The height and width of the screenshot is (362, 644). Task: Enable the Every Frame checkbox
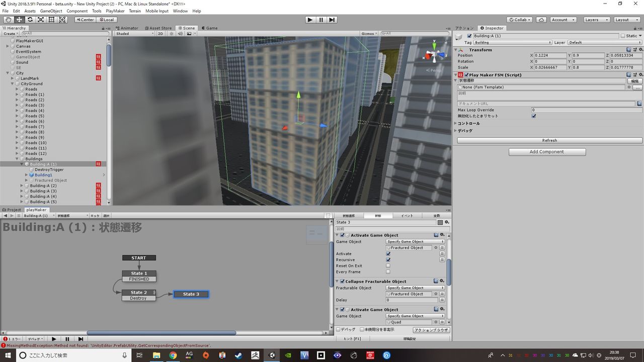(388, 272)
